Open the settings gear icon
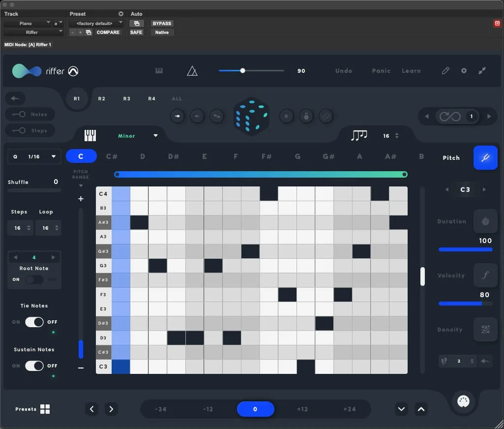Viewport: 504px width, 429px height. pos(463,70)
